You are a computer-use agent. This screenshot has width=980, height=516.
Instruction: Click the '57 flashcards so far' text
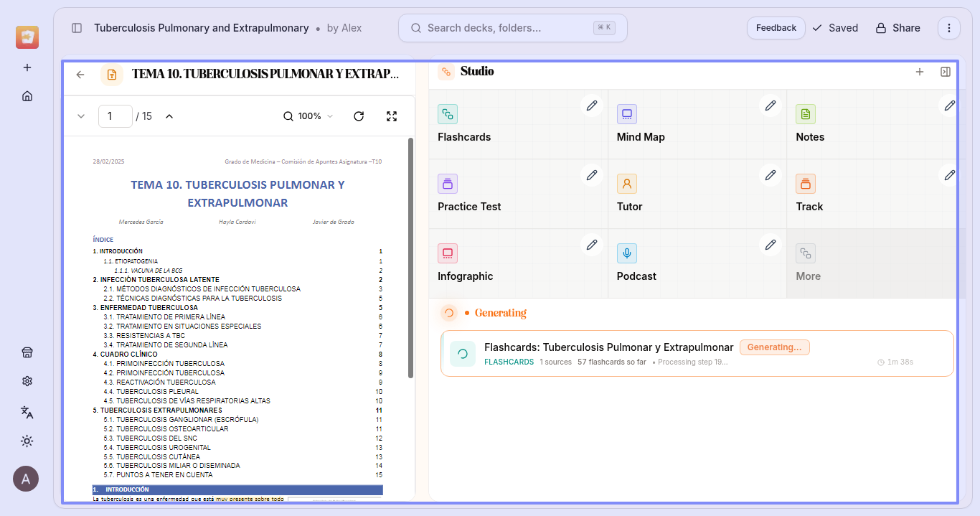click(612, 362)
